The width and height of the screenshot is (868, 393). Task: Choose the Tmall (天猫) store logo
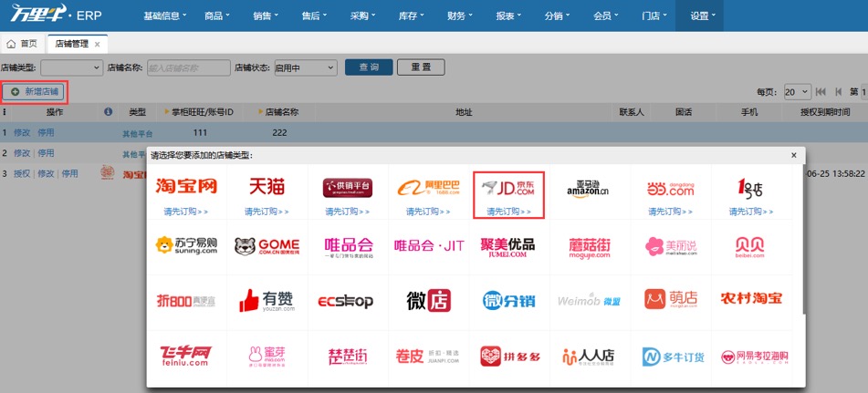point(267,186)
